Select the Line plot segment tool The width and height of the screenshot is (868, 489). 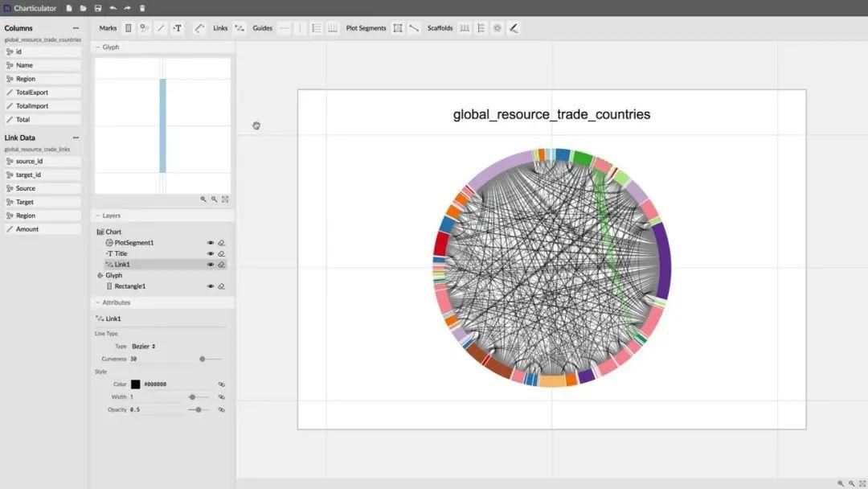click(414, 28)
